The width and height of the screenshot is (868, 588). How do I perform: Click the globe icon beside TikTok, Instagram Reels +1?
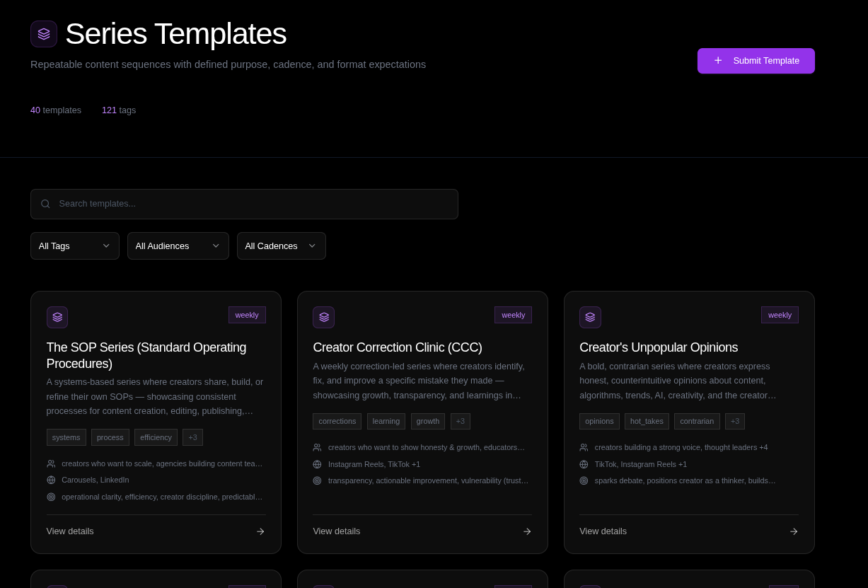tap(584, 464)
